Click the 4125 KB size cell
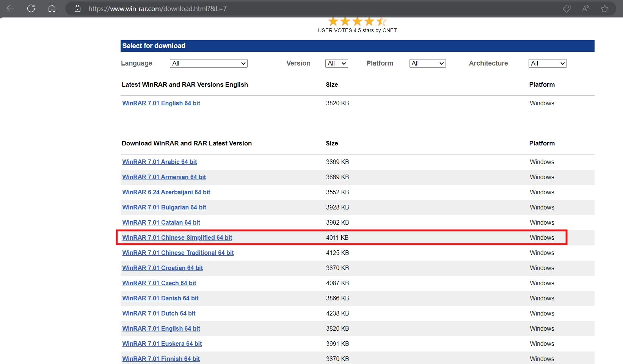Image resolution: width=623 pixels, height=364 pixels. click(x=337, y=253)
